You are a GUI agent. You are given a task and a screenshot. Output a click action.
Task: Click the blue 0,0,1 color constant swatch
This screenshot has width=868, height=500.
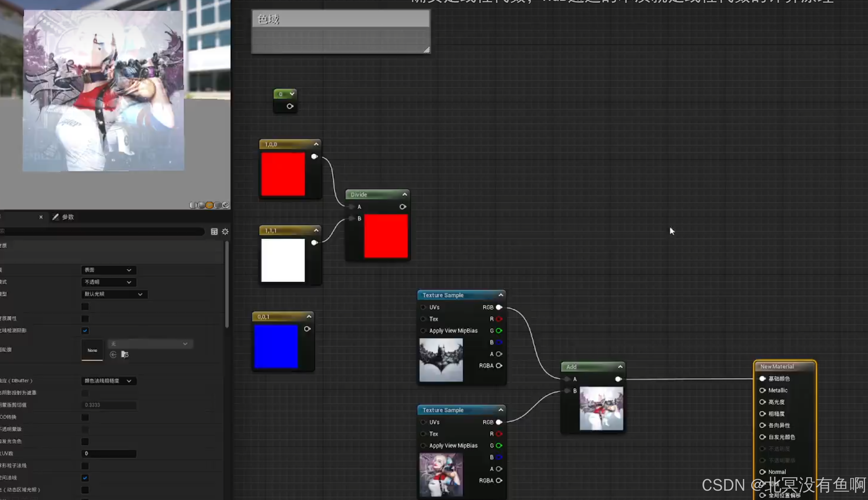tap(276, 346)
